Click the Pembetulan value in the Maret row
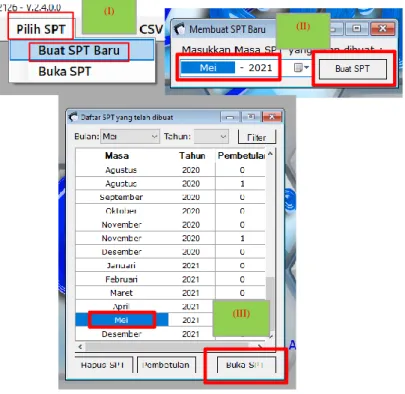Image resolution: width=405 pixels, height=394 pixels. click(x=242, y=293)
